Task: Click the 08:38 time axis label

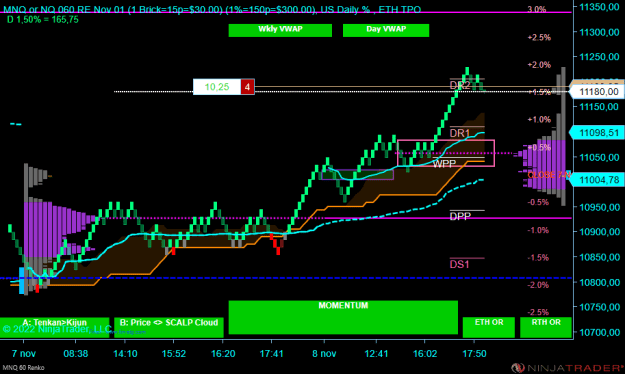Action: [x=75, y=354]
